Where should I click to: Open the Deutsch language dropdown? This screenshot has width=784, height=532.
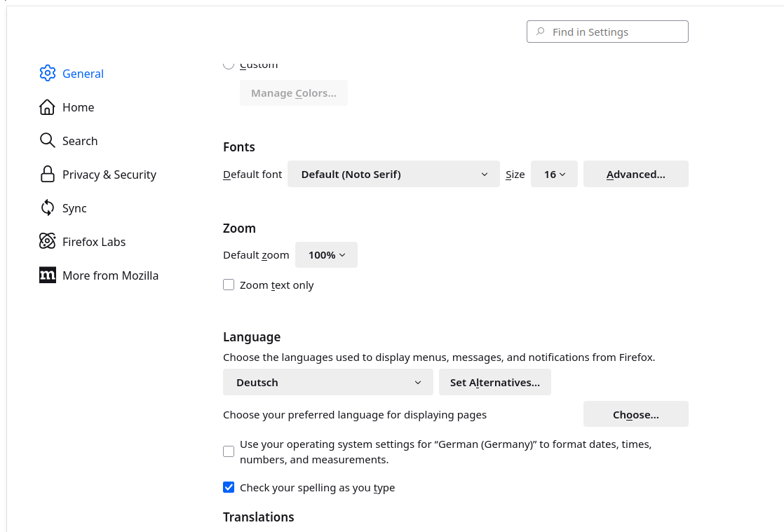[x=327, y=382]
